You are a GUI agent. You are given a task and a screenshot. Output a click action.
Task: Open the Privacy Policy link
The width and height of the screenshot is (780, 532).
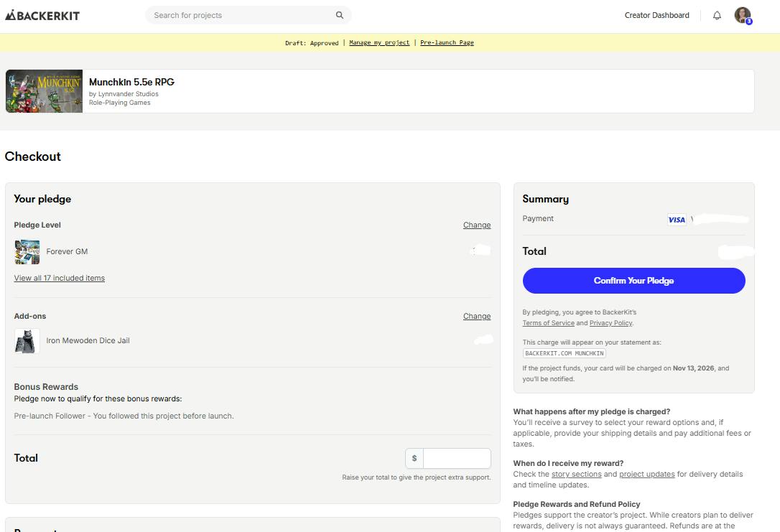tap(611, 323)
